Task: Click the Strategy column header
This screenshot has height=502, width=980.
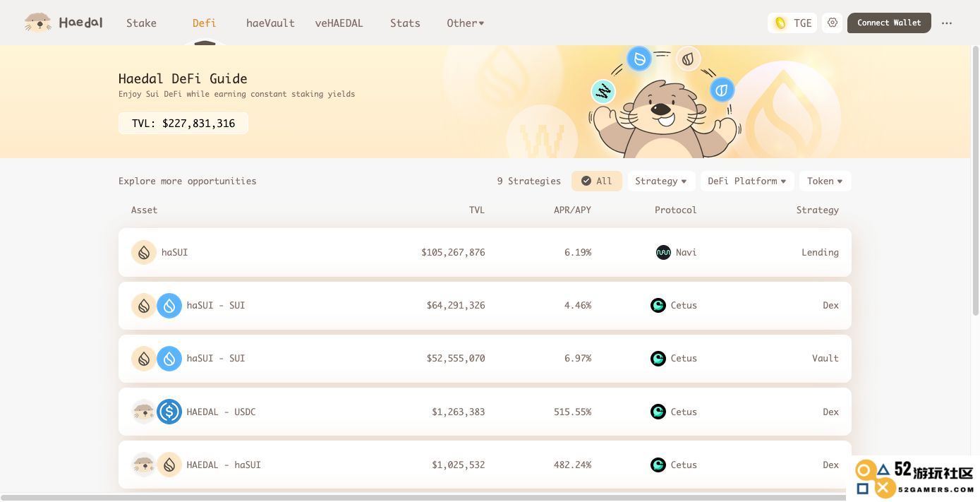Action: click(x=818, y=210)
